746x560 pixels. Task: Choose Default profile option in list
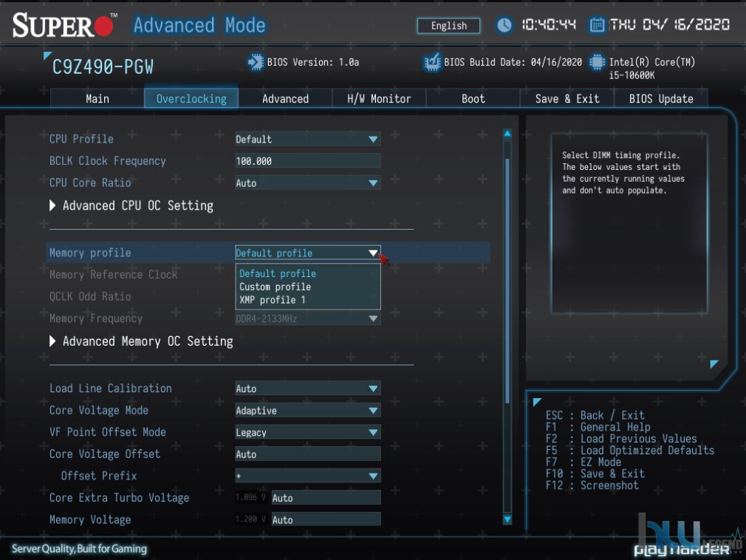point(278,273)
